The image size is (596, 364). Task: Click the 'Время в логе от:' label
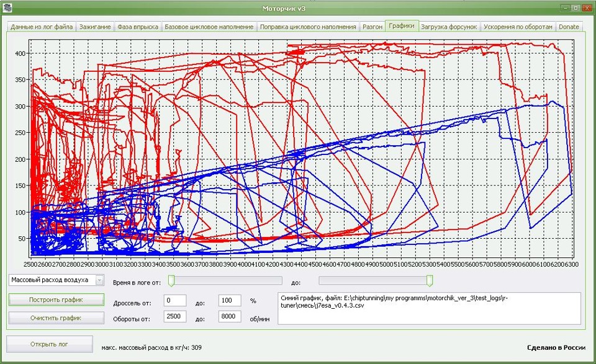(x=137, y=283)
